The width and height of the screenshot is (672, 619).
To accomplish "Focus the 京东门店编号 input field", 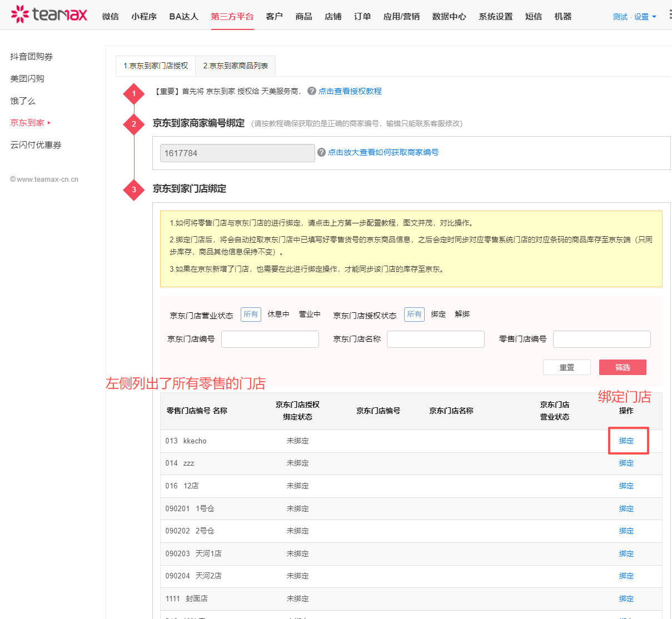I will 270,339.
